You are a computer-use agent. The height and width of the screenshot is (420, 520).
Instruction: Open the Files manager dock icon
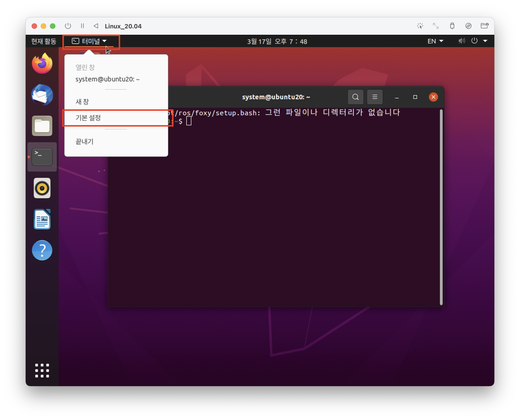tap(42, 126)
